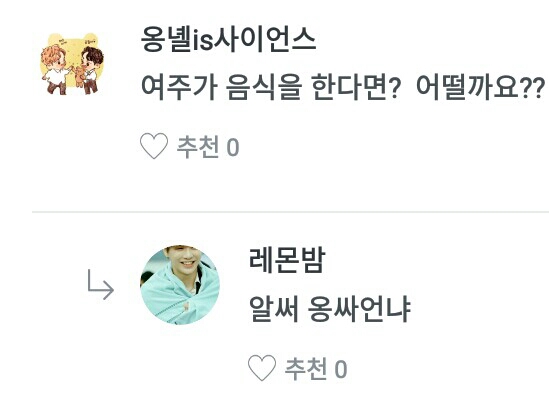Click the username 레몬밤
This screenshot has width=549, height=411.
(x=287, y=260)
